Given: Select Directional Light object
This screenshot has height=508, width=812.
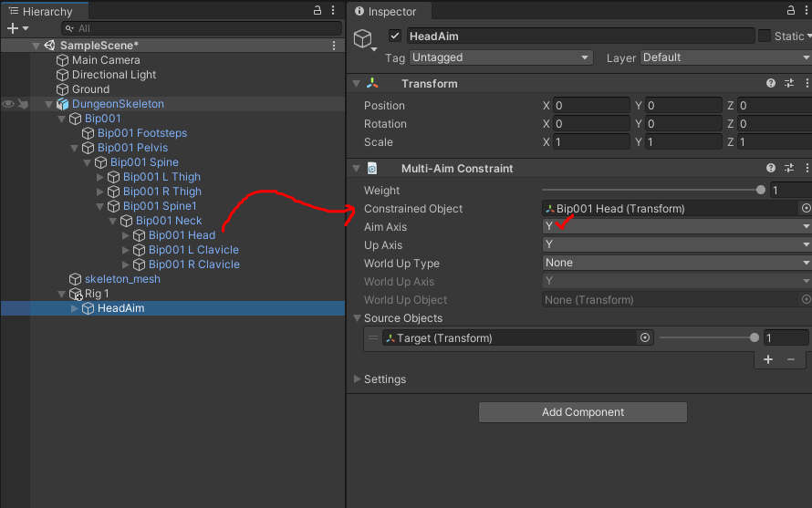Looking at the screenshot, I should [114, 75].
